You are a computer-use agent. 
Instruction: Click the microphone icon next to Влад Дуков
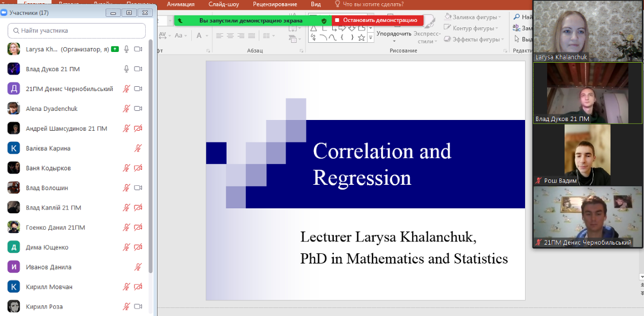(126, 69)
